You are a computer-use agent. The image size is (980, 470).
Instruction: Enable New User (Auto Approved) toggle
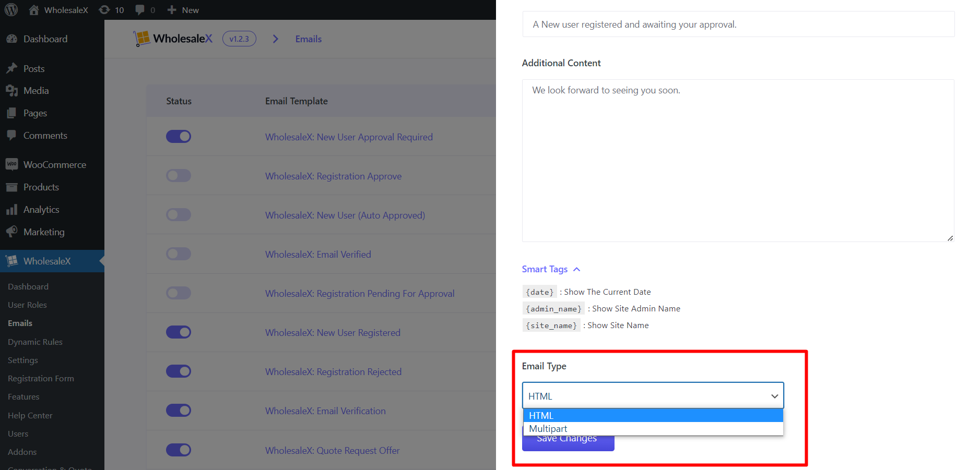click(179, 215)
